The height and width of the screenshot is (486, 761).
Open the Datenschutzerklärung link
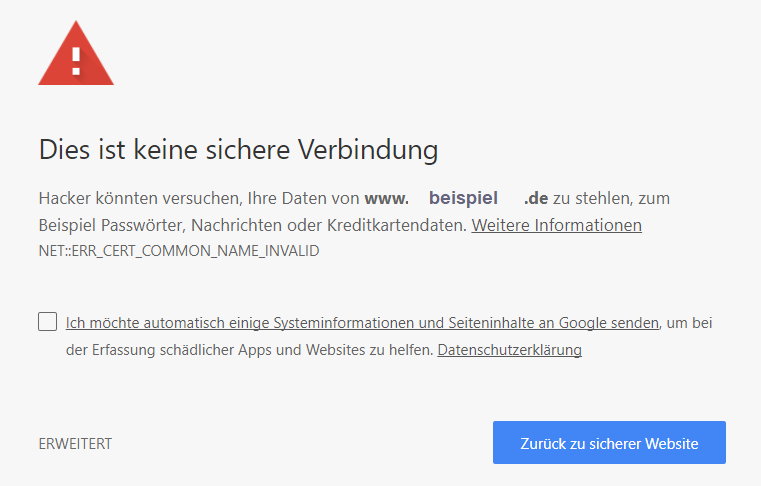point(510,350)
